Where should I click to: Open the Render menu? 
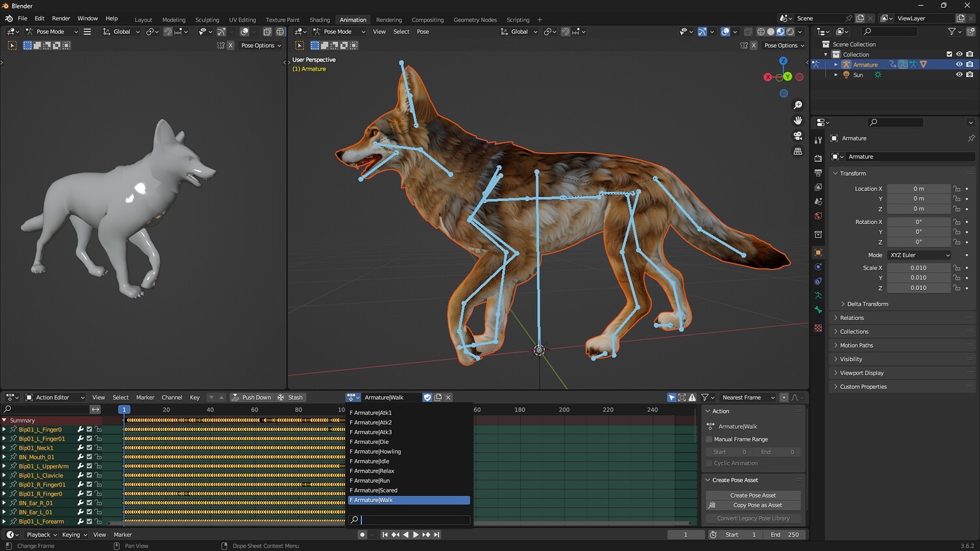click(x=61, y=18)
